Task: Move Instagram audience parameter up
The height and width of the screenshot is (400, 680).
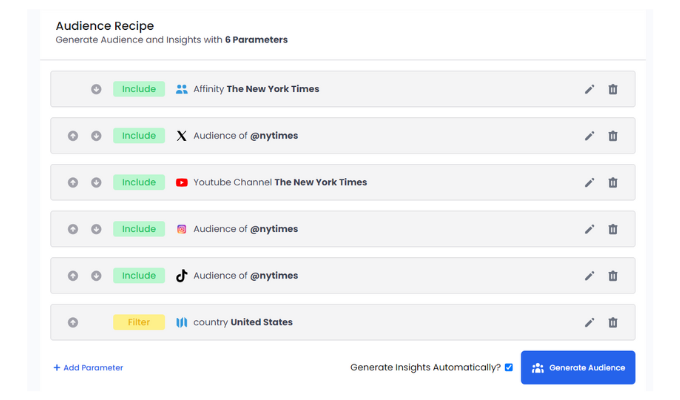Action: pos(73,229)
